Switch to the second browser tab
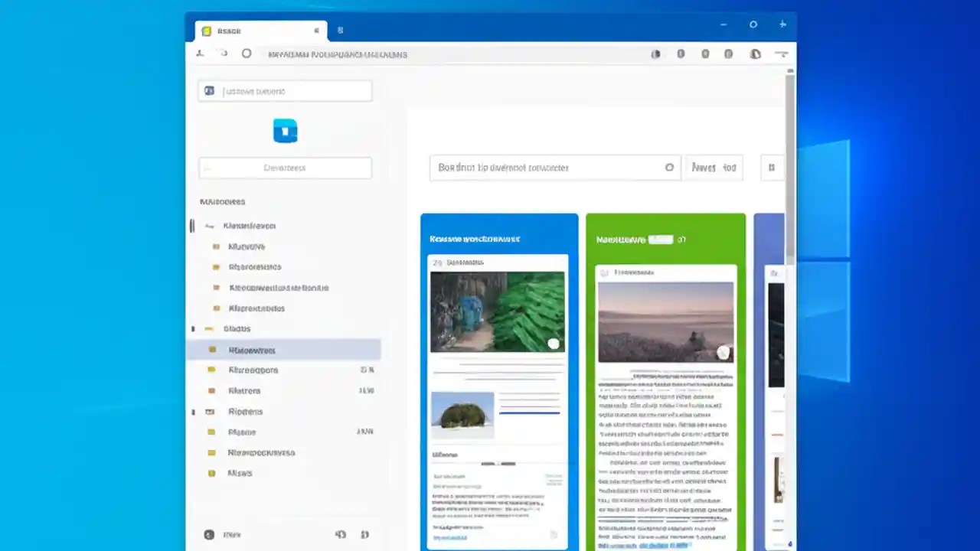The width and height of the screenshot is (980, 551). pyautogui.click(x=340, y=31)
